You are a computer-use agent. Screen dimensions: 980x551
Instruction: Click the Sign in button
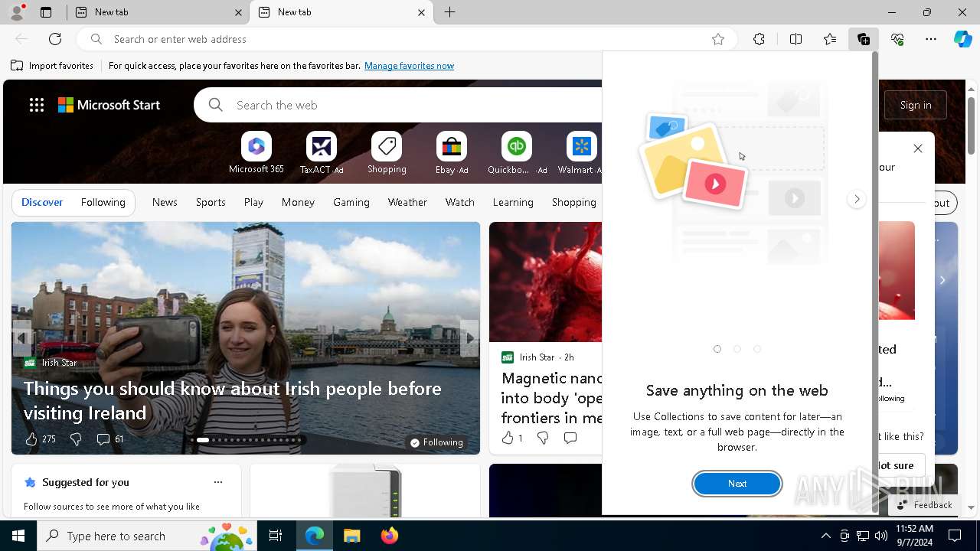coord(916,105)
